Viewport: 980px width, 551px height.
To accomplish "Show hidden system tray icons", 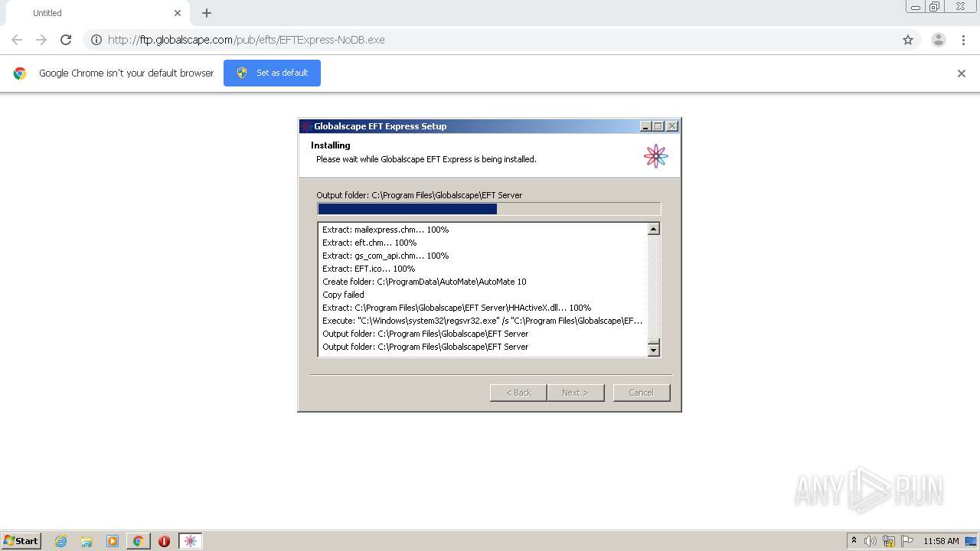I will [854, 541].
